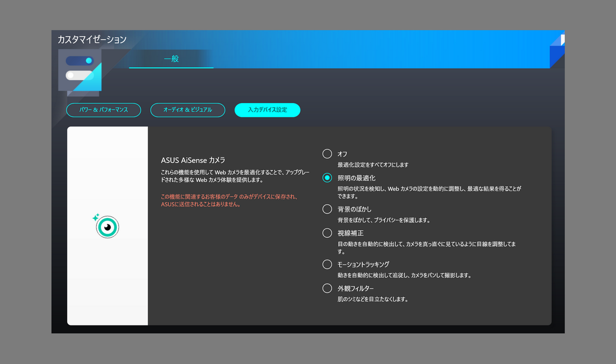Select the 照明の最適化 radio option
The image size is (616, 364).
coord(327,178)
